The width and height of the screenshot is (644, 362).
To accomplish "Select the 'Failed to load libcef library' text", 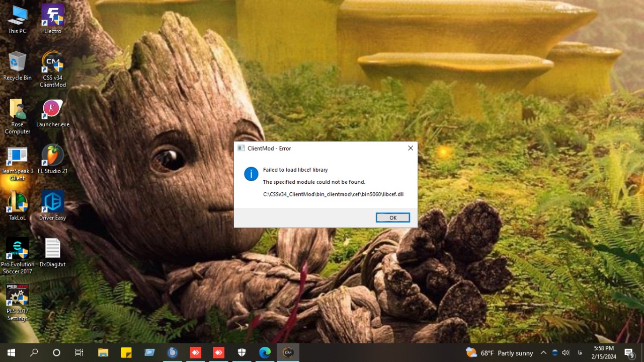I will coord(295,170).
